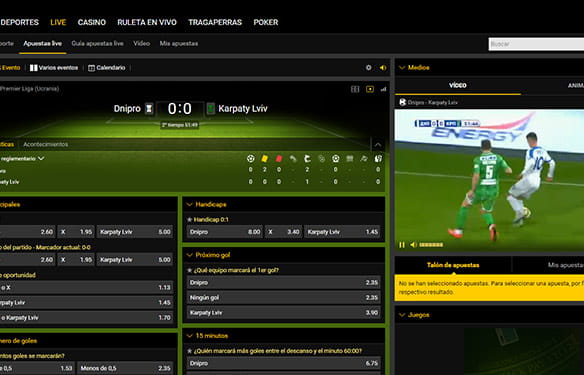Bet on Ningún gol 2.35
The width and height of the screenshot is (584, 375).
284,298
